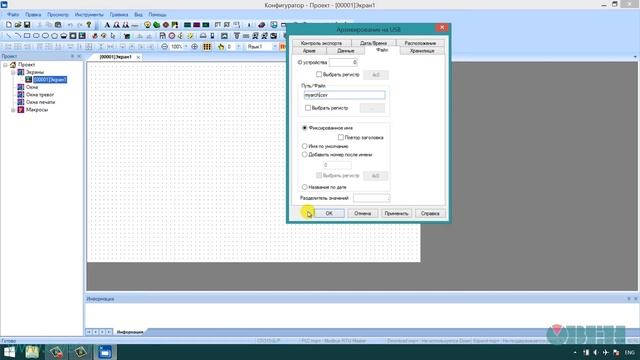The height and width of the screenshot is (360, 640).
Task: Switch to the Расположение tab
Action: (x=420, y=43)
